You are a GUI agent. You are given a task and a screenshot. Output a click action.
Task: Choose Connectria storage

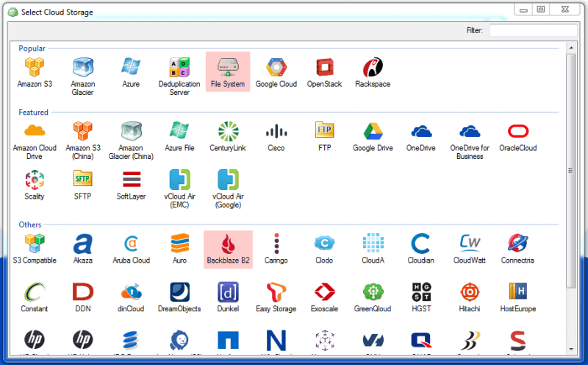point(518,249)
